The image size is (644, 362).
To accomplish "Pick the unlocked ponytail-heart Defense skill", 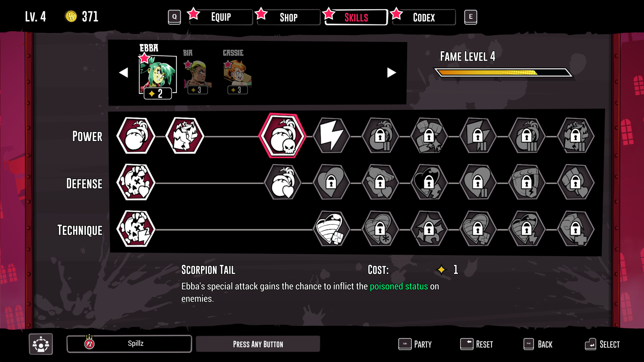I will point(282,182).
